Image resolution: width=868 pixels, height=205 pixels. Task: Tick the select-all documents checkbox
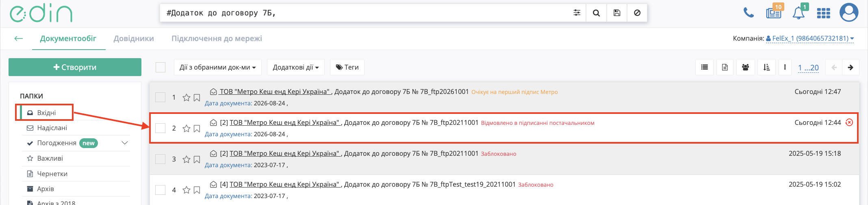tap(161, 67)
